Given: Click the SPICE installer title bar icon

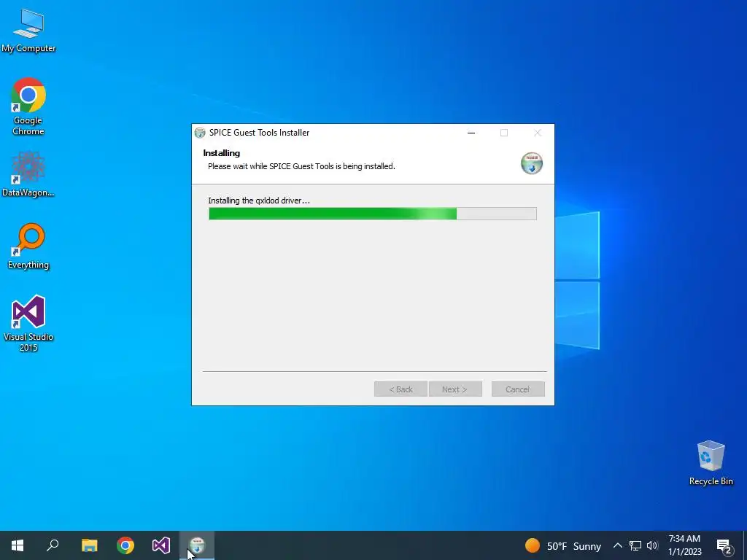Looking at the screenshot, I should coord(200,133).
